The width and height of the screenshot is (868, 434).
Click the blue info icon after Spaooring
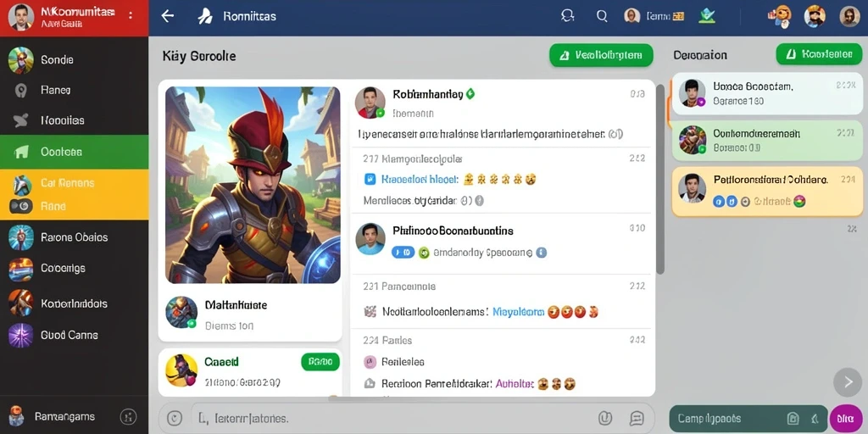click(542, 253)
